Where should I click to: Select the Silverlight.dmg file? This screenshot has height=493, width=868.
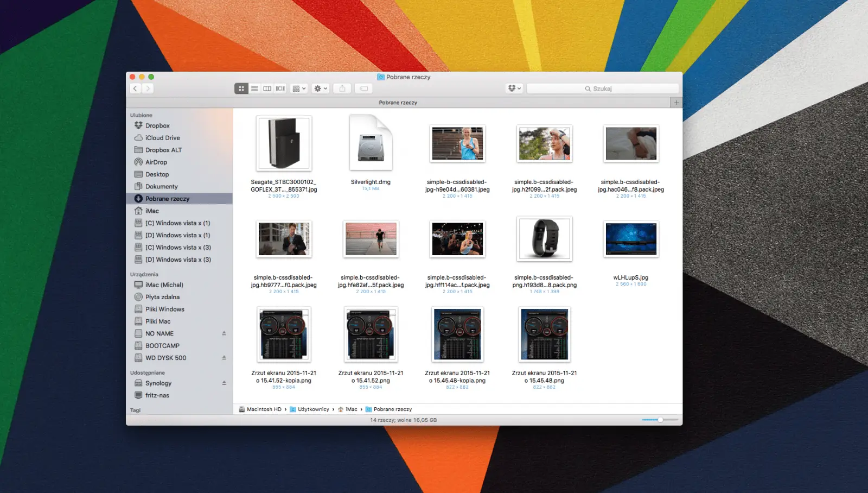371,143
